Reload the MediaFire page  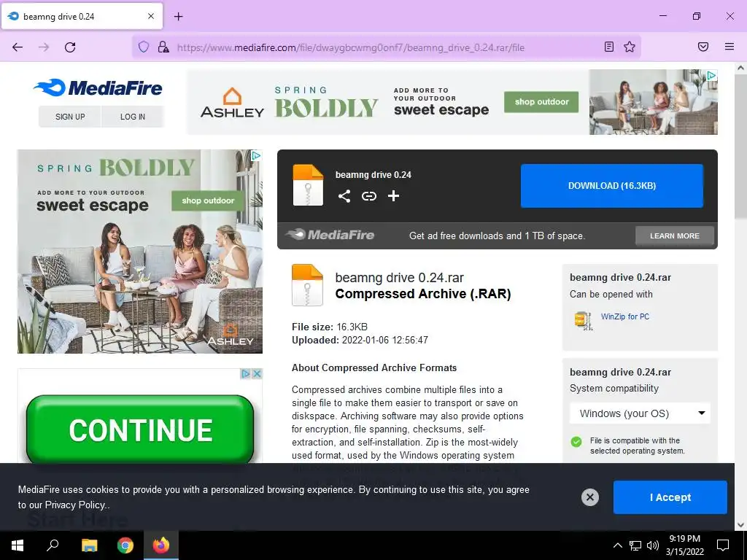70,47
